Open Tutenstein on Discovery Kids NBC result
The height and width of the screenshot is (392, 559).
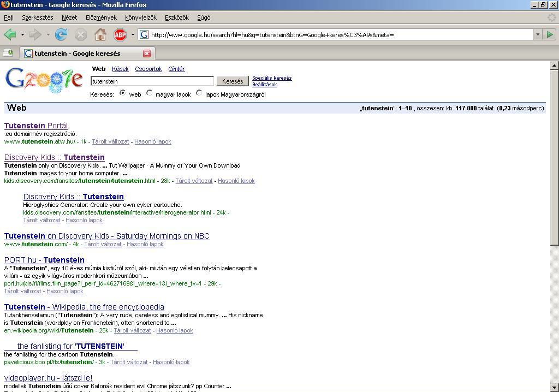[x=106, y=236]
